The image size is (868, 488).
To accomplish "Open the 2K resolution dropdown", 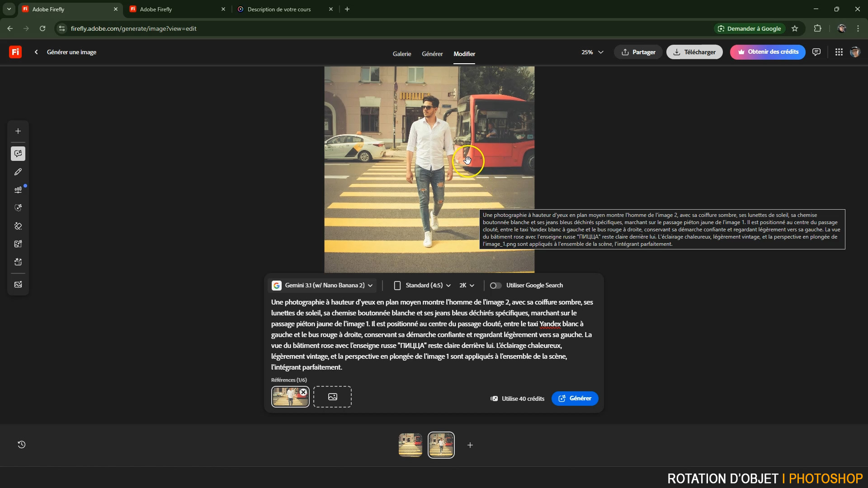I will (x=467, y=286).
